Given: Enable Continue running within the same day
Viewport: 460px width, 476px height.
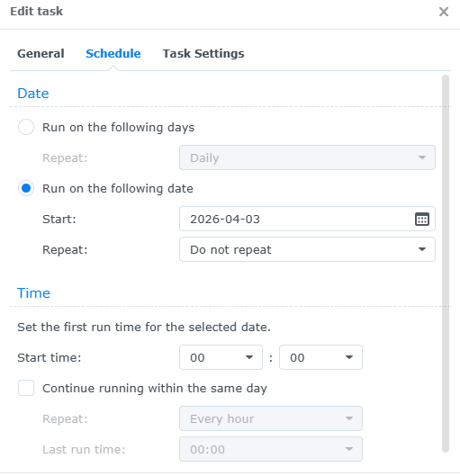Looking at the screenshot, I should 26,388.
